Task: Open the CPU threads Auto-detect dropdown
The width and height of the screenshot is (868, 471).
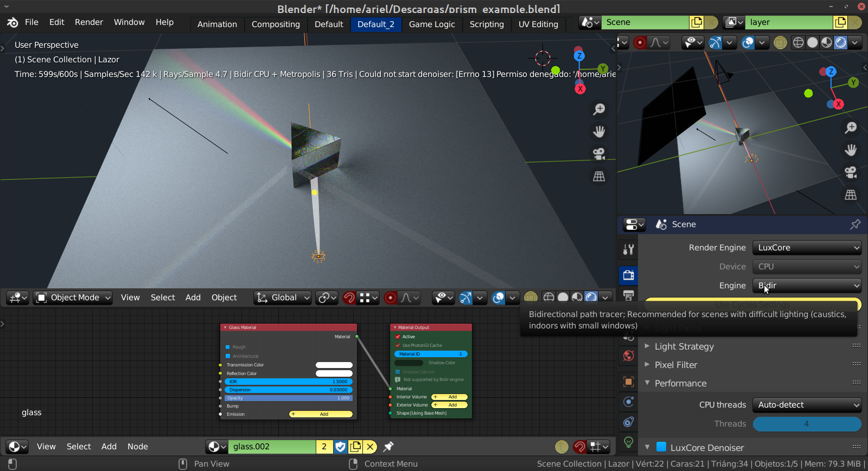Action: coord(807,405)
